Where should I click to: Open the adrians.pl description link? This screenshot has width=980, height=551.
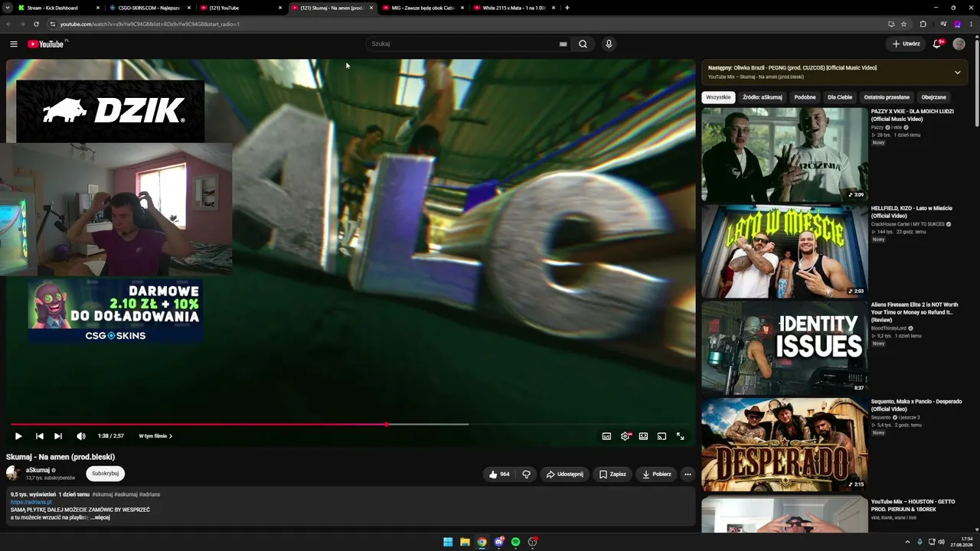(x=31, y=502)
